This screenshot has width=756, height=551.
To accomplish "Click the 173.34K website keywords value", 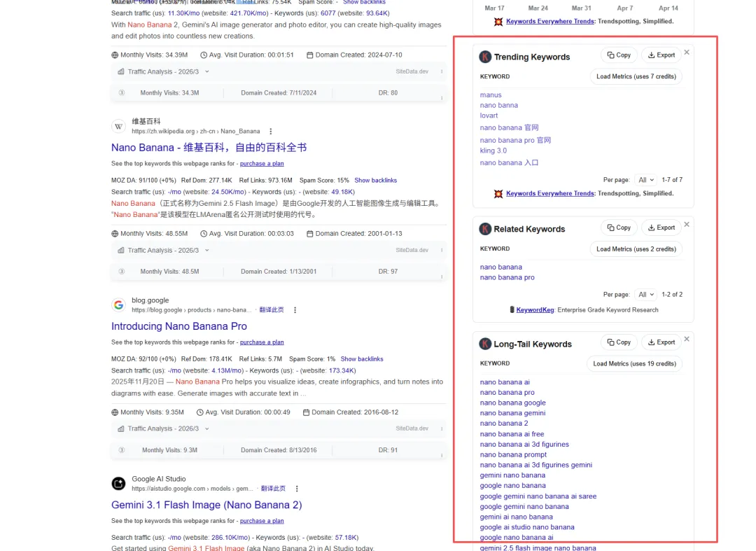I will (x=342, y=370).
